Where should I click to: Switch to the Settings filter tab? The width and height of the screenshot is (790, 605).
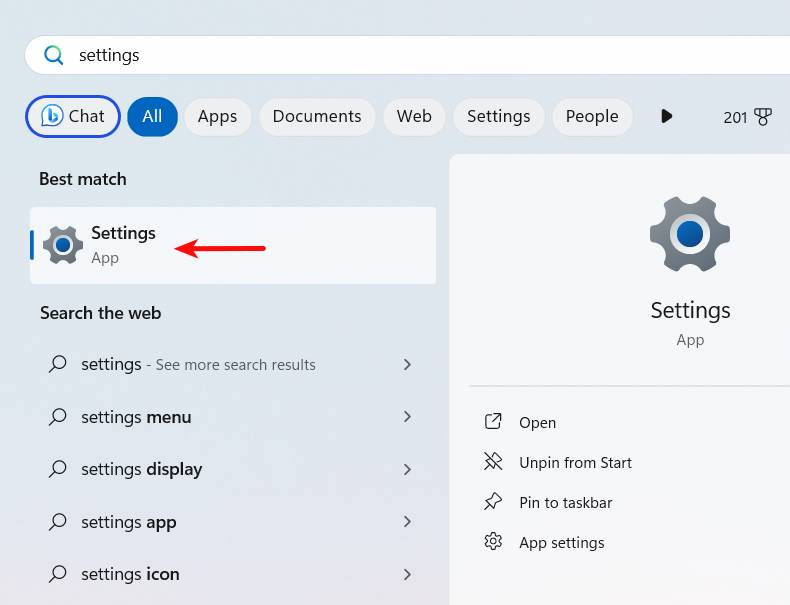(x=499, y=116)
